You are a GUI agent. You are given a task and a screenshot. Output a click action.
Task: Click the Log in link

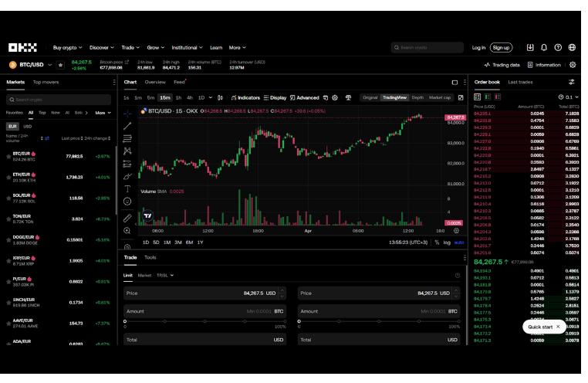[478, 47]
